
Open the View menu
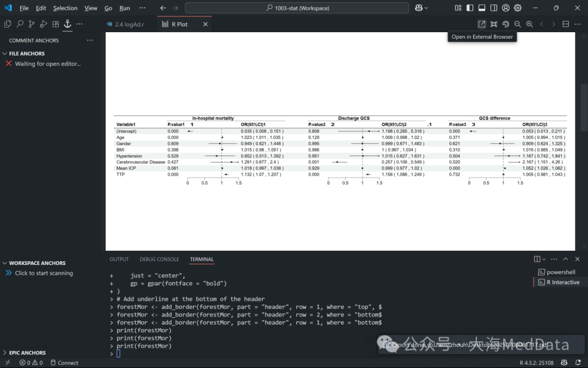click(91, 8)
